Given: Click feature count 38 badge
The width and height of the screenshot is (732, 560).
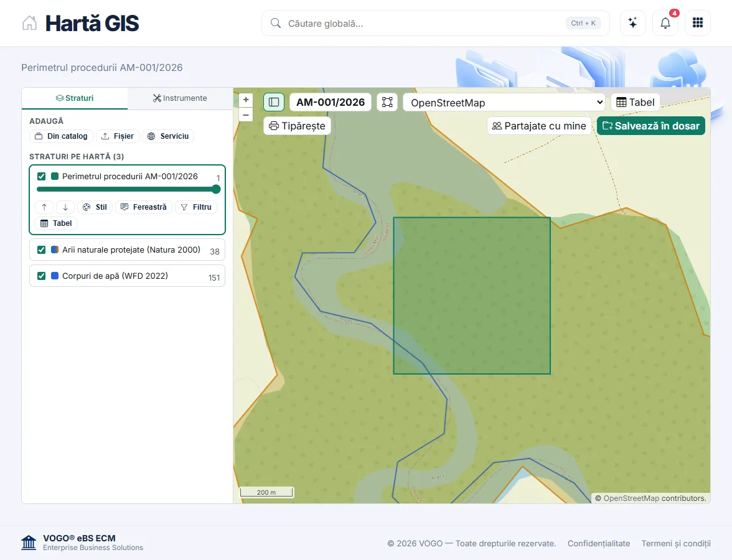Looking at the screenshot, I should pyautogui.click(x=215, y=251).
